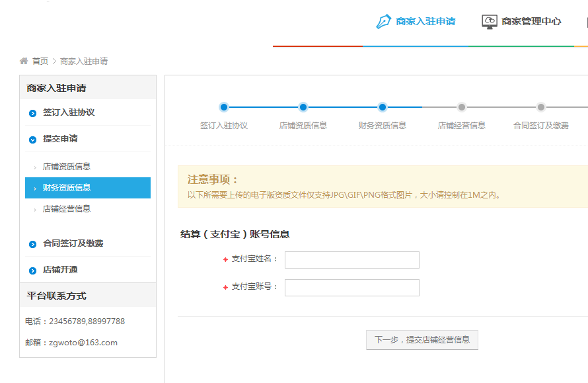Click the monitor icon beside 商家管理中心
Image resolution: width=588 pixels, height=383 pixels.
tap(490, 22)
